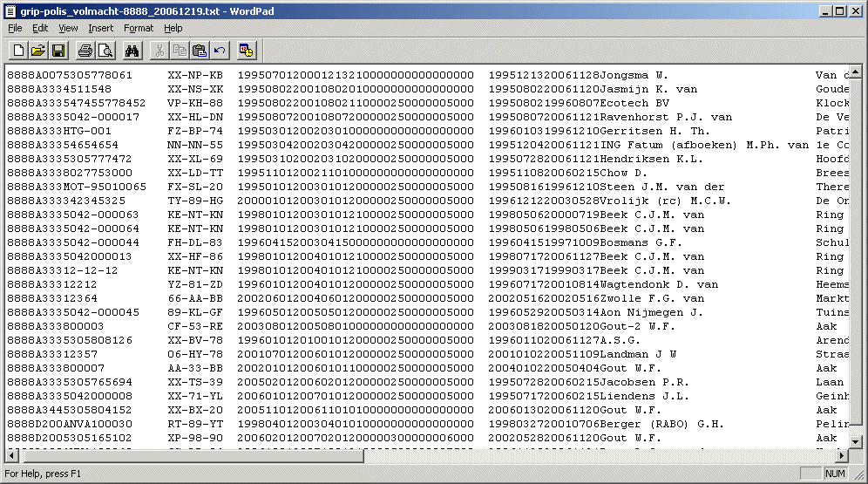The image size is (868, 484).
Task: Click the Paste clipboard icon
Action: [x=200, y=51]
